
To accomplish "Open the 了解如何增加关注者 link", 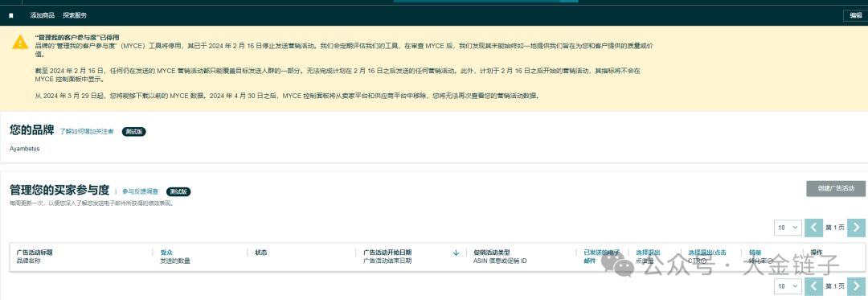I will [86, 131].
